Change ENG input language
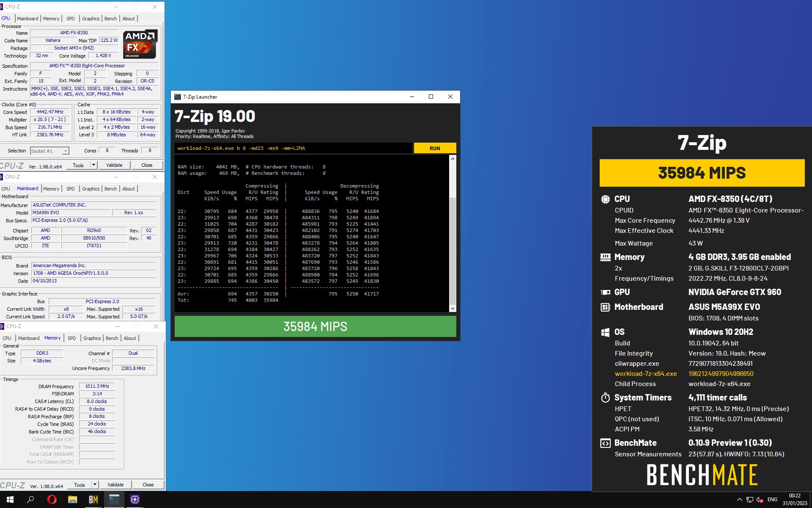812x508 pixels. [x=772, y=500]
